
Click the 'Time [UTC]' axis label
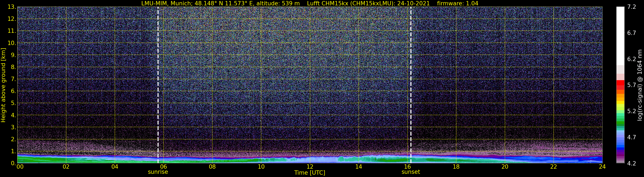coord(310,173)
